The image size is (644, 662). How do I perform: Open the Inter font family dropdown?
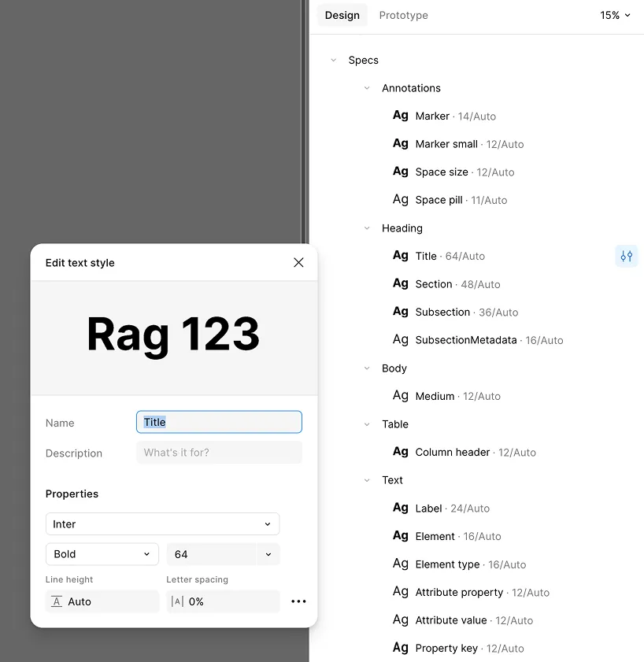163,524
